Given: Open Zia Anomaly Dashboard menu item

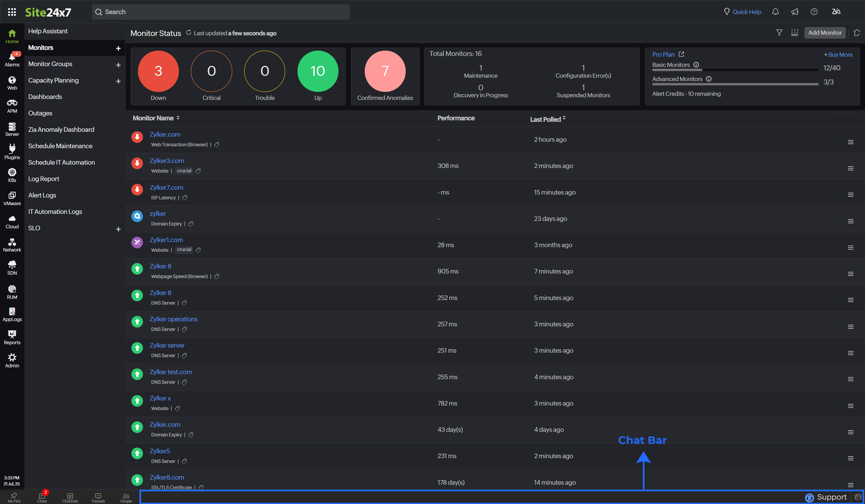Looking at the screenshot, I should [x=61, y=129].
